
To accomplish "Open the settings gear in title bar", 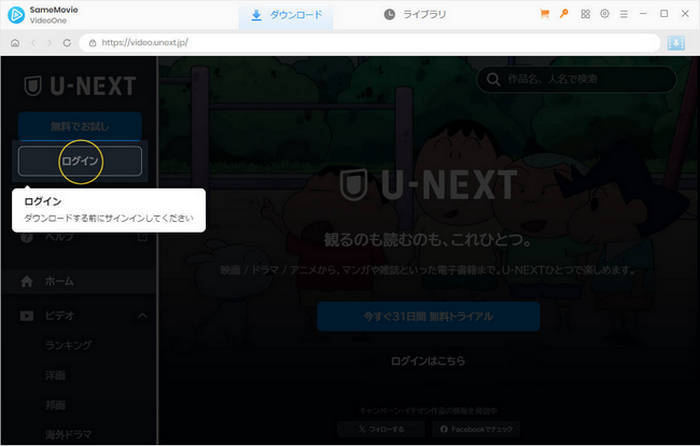I will click(604, 14).
